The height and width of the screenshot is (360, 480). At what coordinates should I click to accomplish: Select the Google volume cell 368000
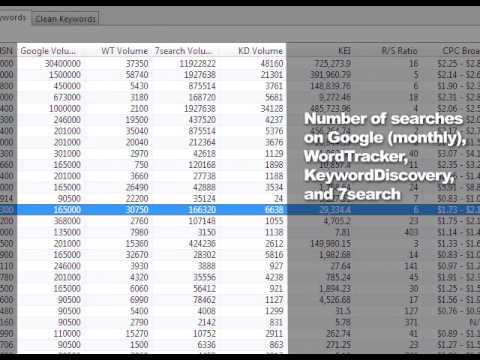[67, 221]
